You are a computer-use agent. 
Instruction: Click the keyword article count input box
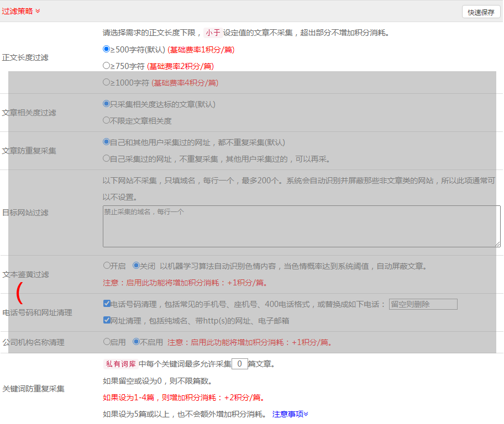[x=239, y=364]
